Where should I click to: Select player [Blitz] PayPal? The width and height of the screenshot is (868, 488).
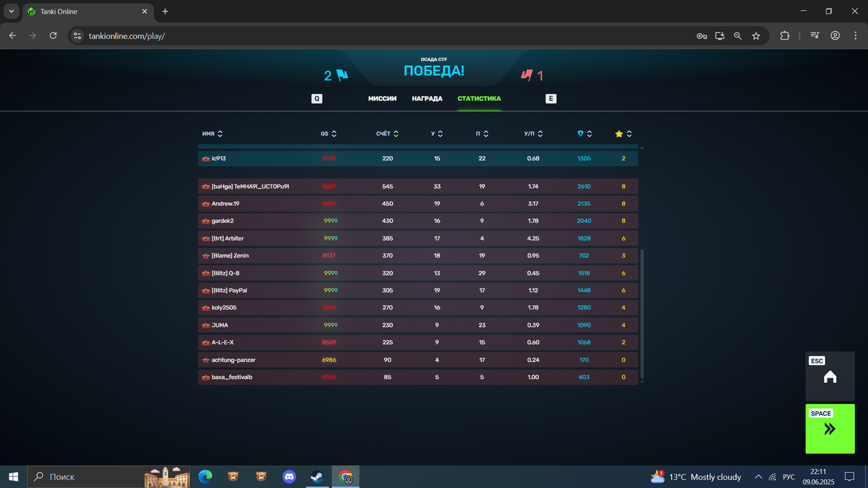tap(418, 291)
